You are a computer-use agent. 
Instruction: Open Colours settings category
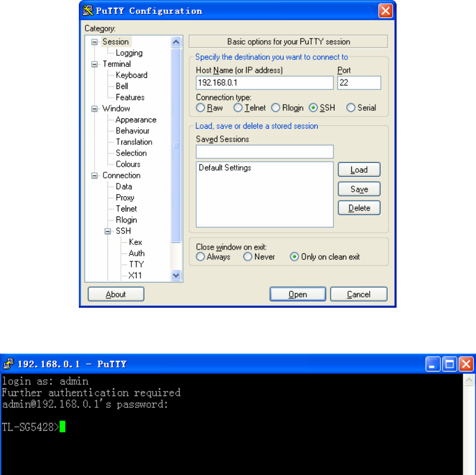point(128,164)
